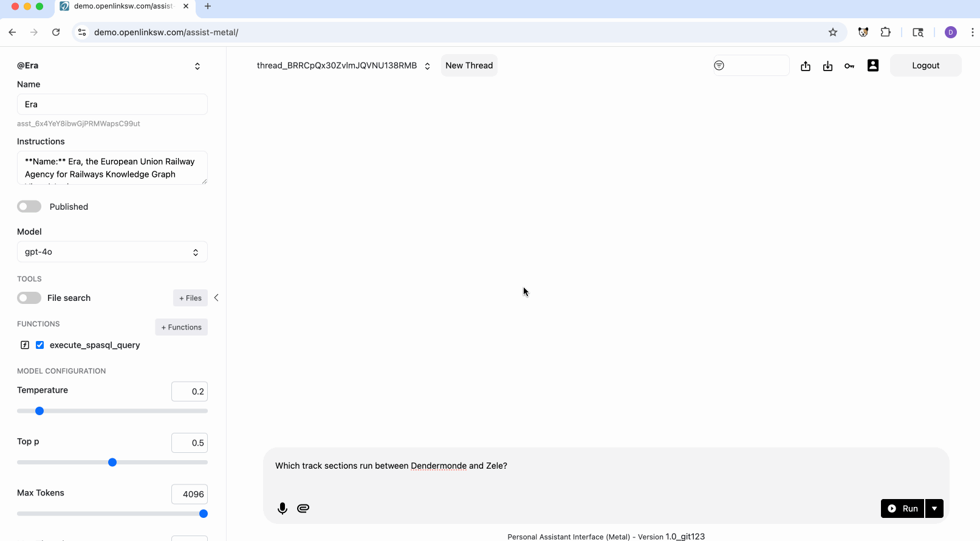This screenshot has height=541, width=980.
Task: Click the Top p value box
Action: [x=190, y=443]
